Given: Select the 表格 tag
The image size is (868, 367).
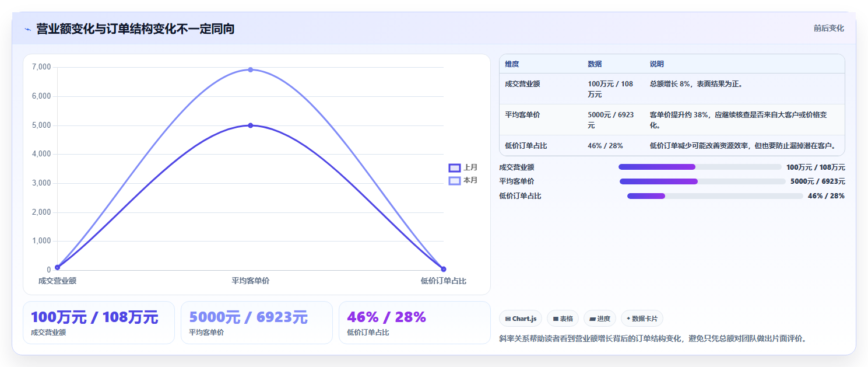Looking at the screenshot, I should [563, 319].
